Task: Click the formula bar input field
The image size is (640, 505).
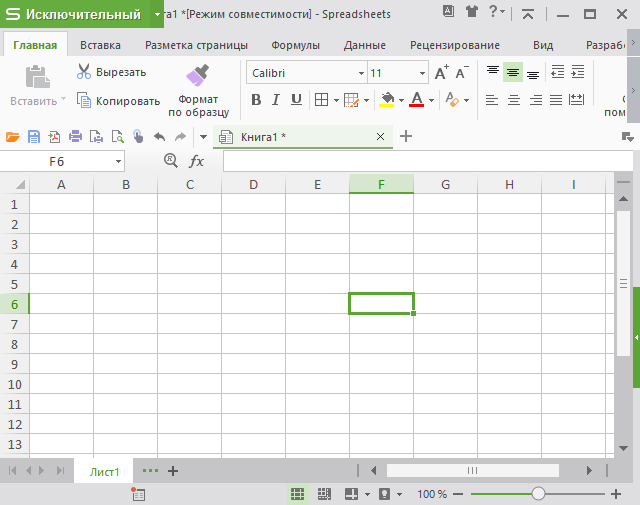Action: pos(428,161)
